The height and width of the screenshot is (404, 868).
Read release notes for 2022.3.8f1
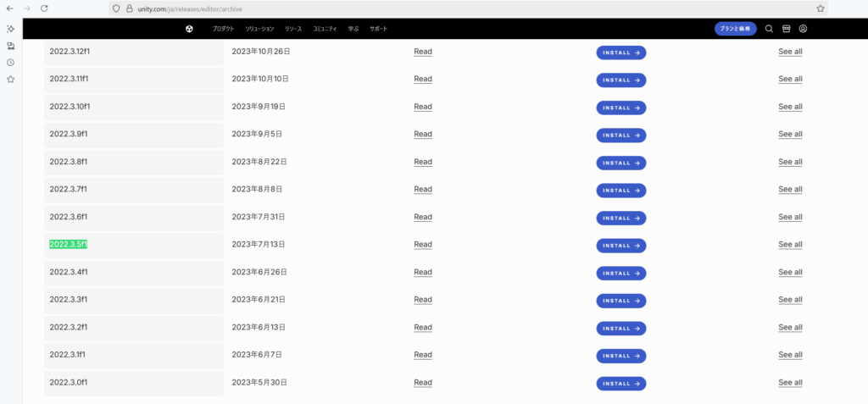(423, 162)
